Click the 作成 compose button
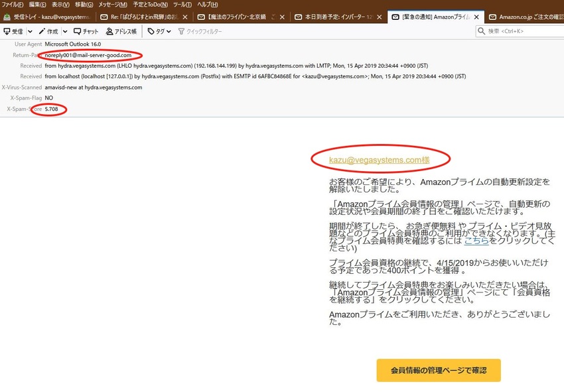Viewport: 564px width, 392px height. point(48,32)
